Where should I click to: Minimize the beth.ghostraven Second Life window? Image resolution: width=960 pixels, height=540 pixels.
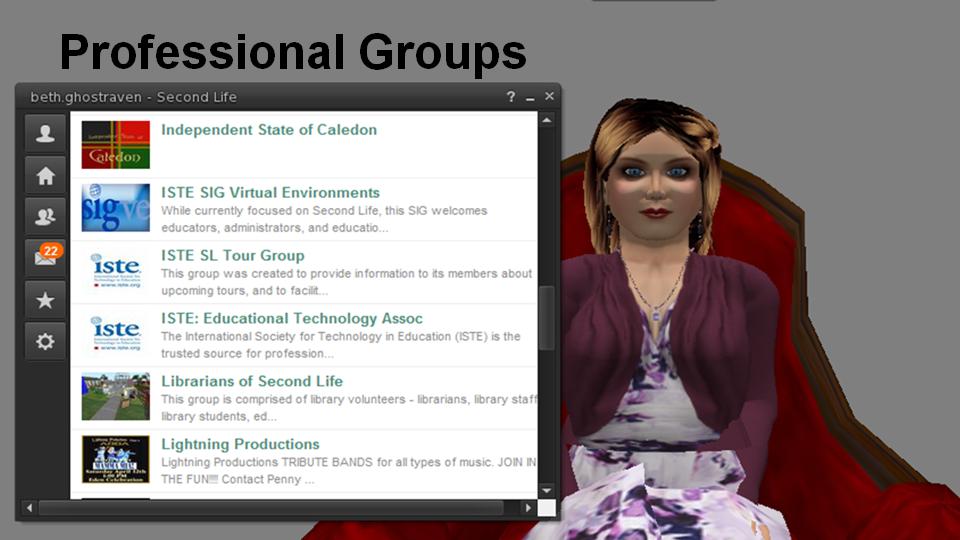[x=530, y=98]
